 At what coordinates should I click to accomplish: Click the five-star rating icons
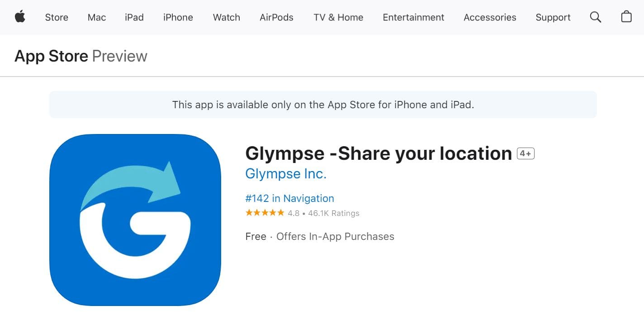265,213
